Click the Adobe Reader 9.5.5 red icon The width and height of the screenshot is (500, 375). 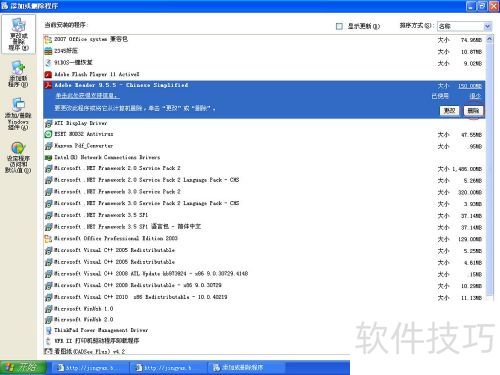(x=48, y=85)
